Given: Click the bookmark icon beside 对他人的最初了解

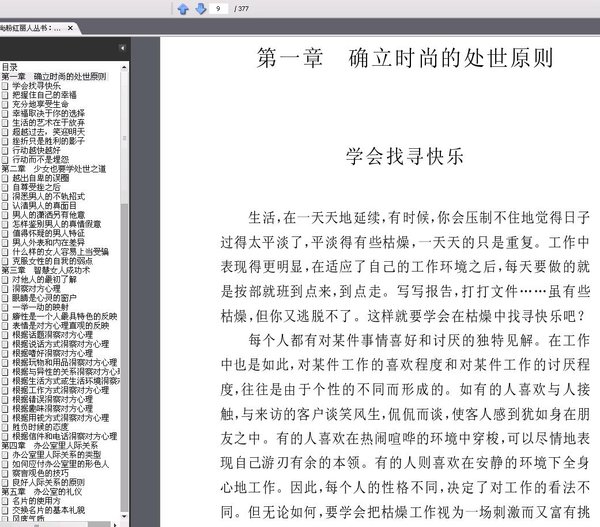Looking at the screenshot, I should [5, 279].
